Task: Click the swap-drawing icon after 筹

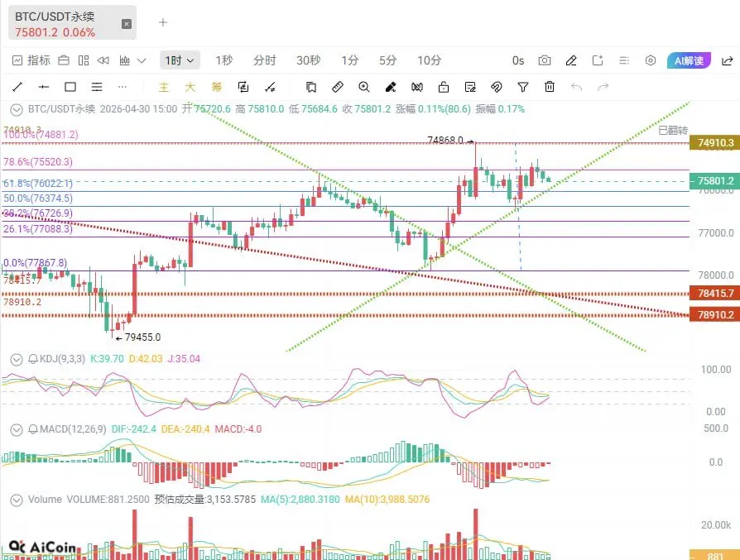Action: point(243,87)
